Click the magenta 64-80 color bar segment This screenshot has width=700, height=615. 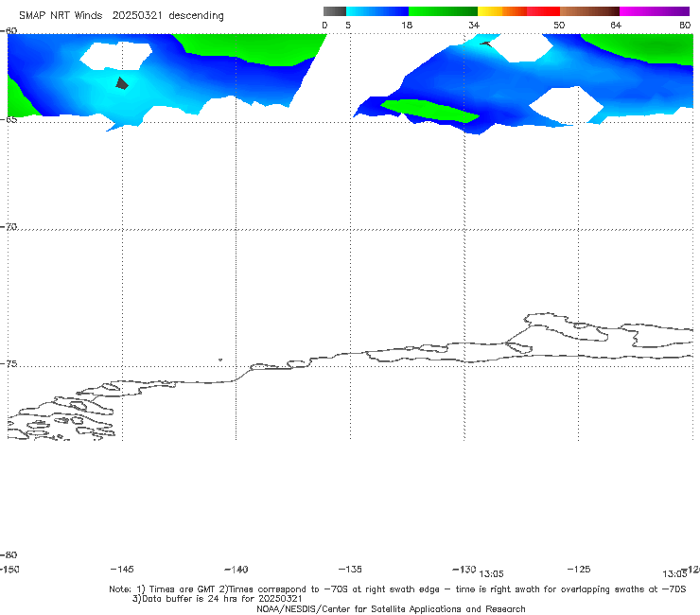click(654, 11)
